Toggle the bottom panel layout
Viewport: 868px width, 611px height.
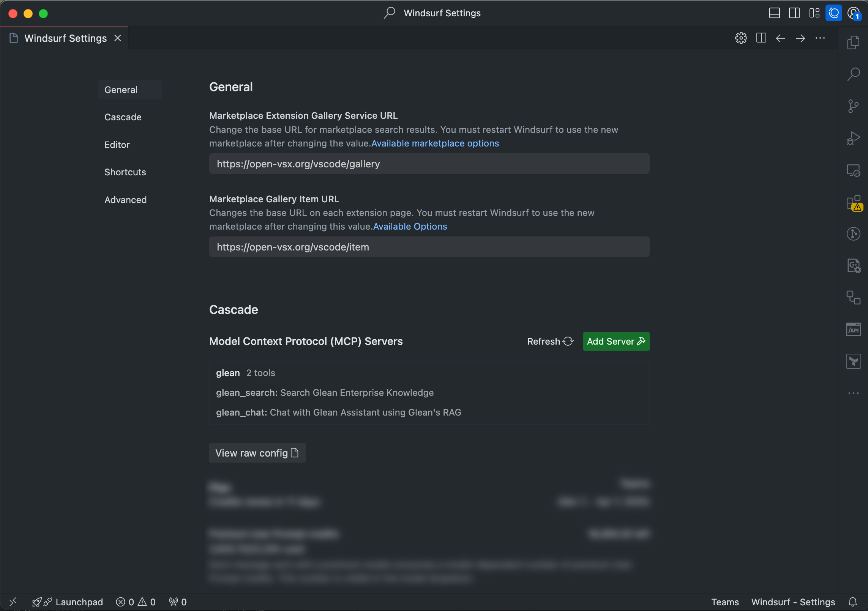(774, 13)
